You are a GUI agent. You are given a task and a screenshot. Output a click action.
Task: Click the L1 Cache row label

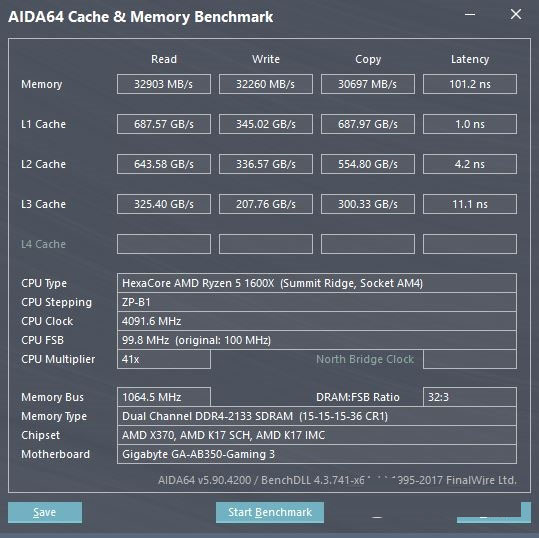(x=43, y=124)
